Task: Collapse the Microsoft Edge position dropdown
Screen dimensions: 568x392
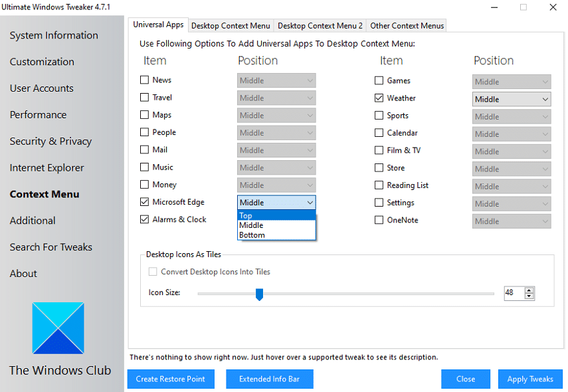Action: pyautogui.click(x=276, y=203)
